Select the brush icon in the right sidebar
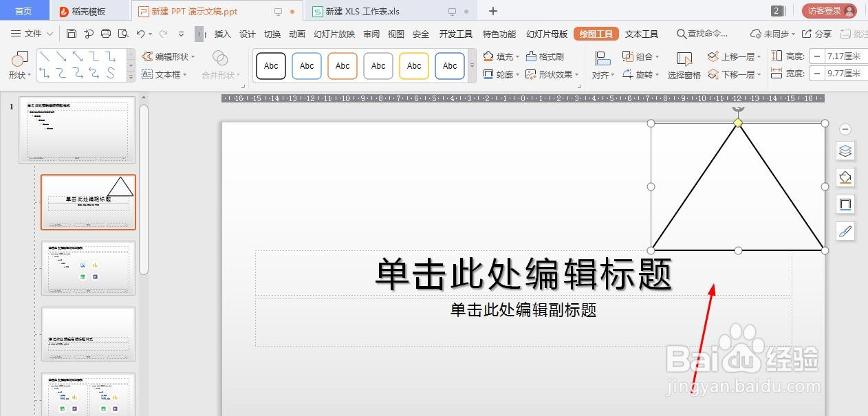Screen dimensions: 868x416 point(845,232)
